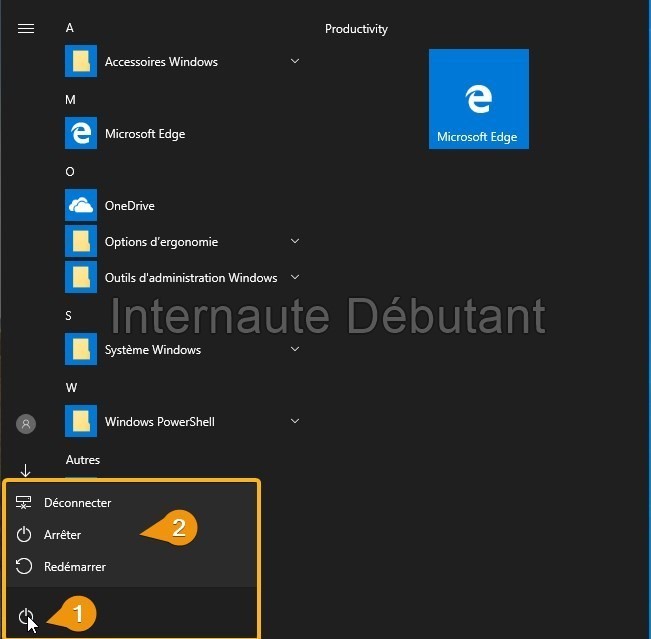Expand the Système Windows chevron
651x639 pixels.
pos(295,349)
